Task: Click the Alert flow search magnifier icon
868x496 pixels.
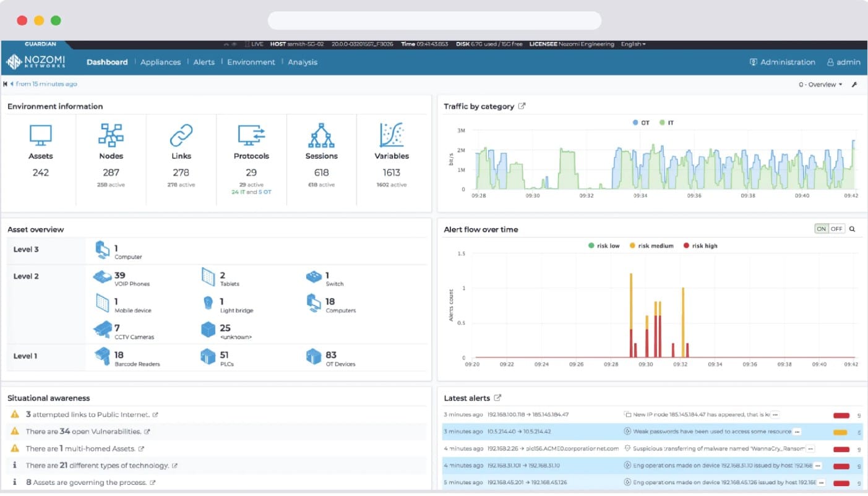Action: (x=852, y=229)
